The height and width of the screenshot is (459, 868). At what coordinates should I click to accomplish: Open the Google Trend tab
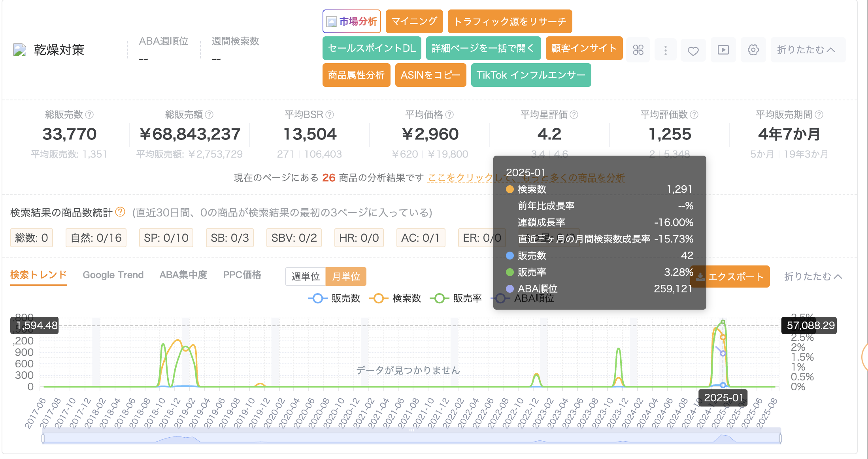coord(113,275)
